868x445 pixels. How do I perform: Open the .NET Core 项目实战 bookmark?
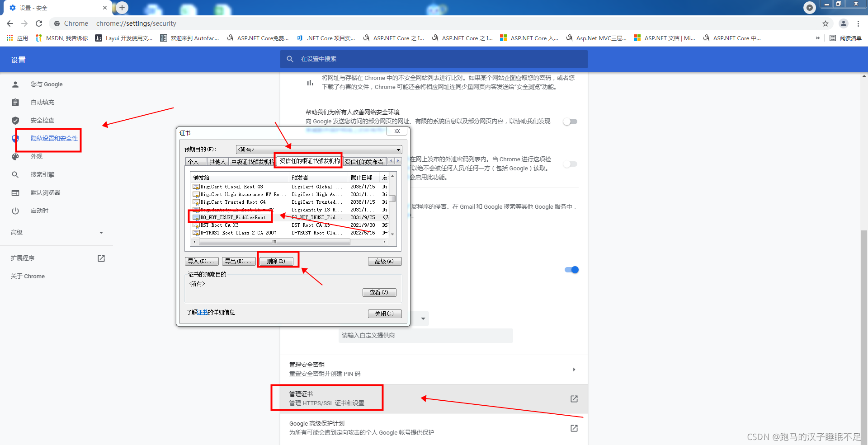(326, 38)
